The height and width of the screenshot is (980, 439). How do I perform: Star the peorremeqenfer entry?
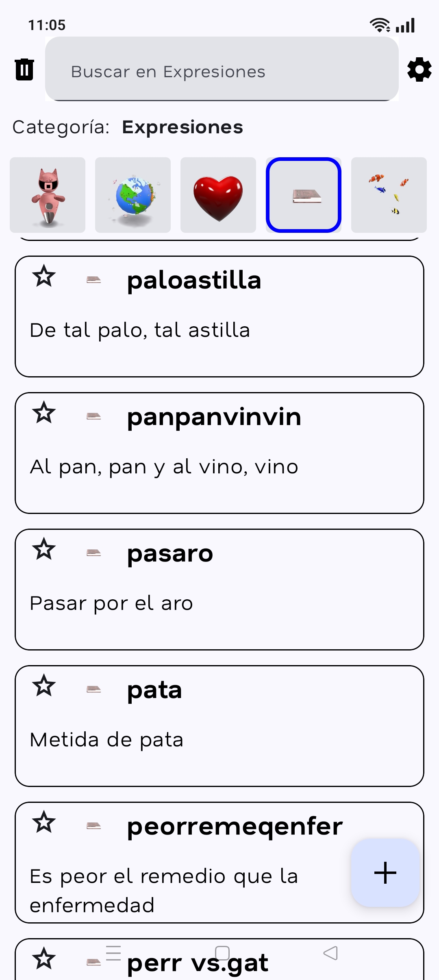tap(44, 822)
